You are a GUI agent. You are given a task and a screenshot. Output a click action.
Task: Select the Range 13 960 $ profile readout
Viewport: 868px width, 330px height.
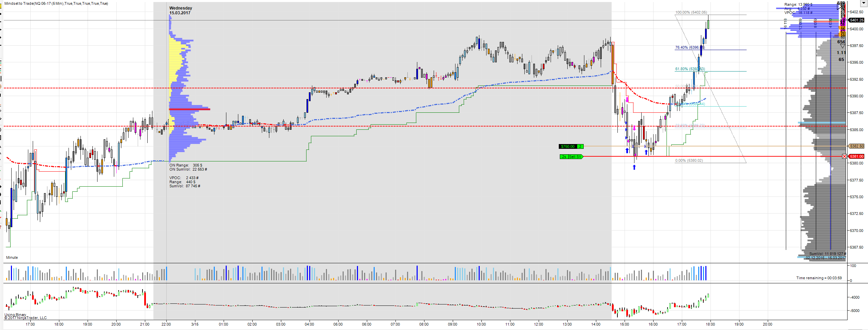point(798,4)
